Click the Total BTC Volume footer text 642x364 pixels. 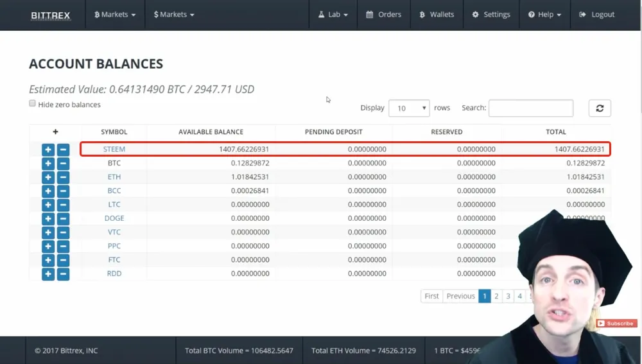point(239,351)
